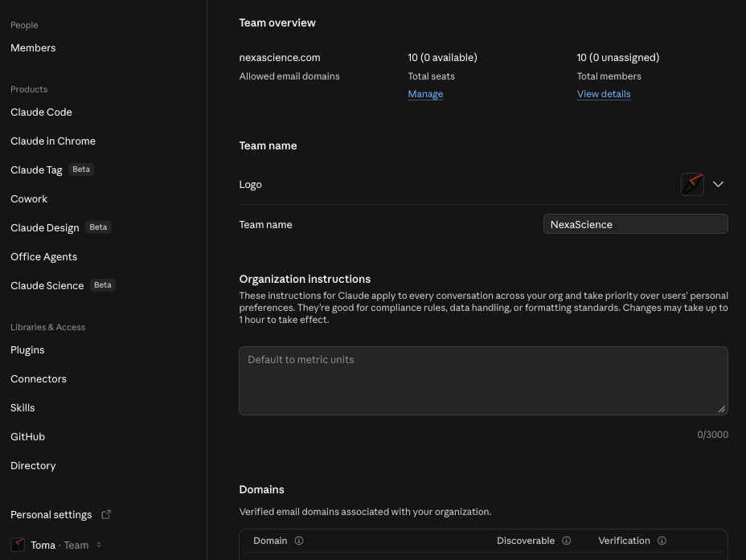Click the 'Discoverable' column header
This screenshot has width=746, height=560.
tap(526, 541)
